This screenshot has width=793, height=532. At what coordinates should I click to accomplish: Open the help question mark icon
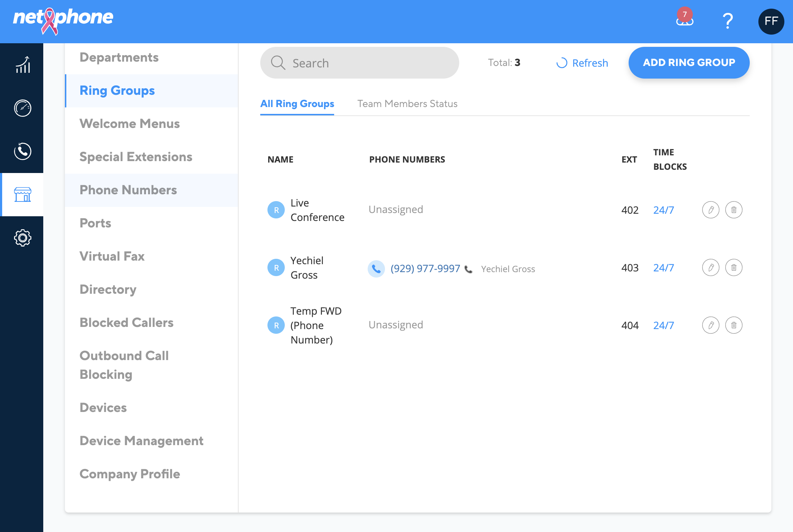click(x=728, y=21)
